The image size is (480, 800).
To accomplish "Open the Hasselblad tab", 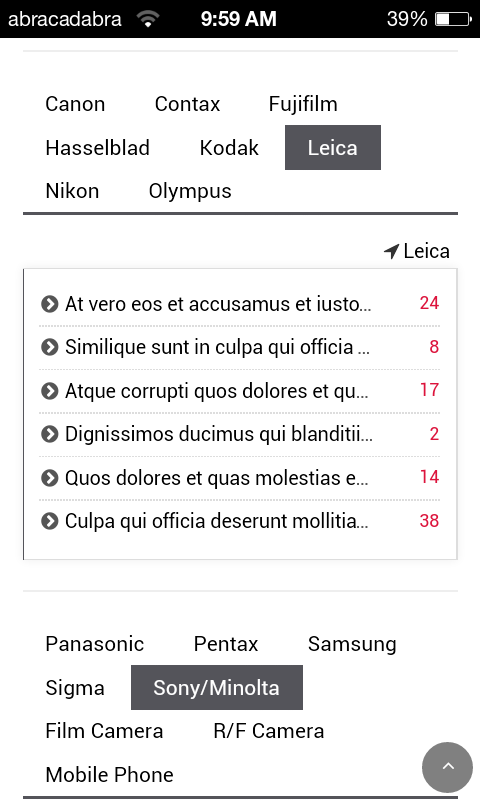I will click(97, 148).
